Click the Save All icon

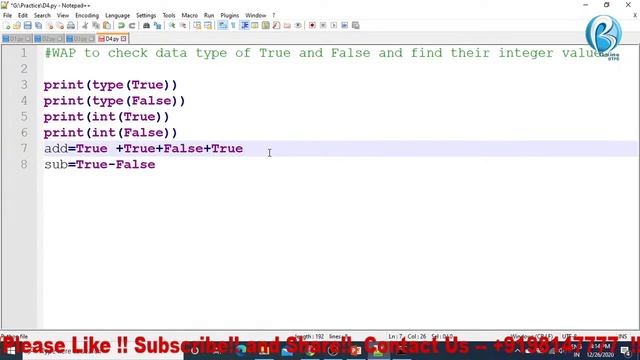pos(39,25)
